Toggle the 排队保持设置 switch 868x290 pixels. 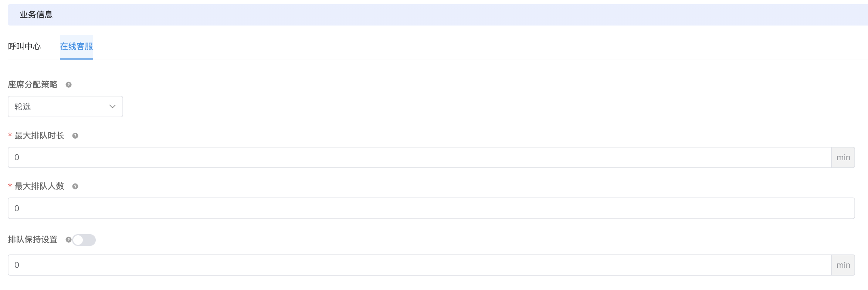coord(84,240)
